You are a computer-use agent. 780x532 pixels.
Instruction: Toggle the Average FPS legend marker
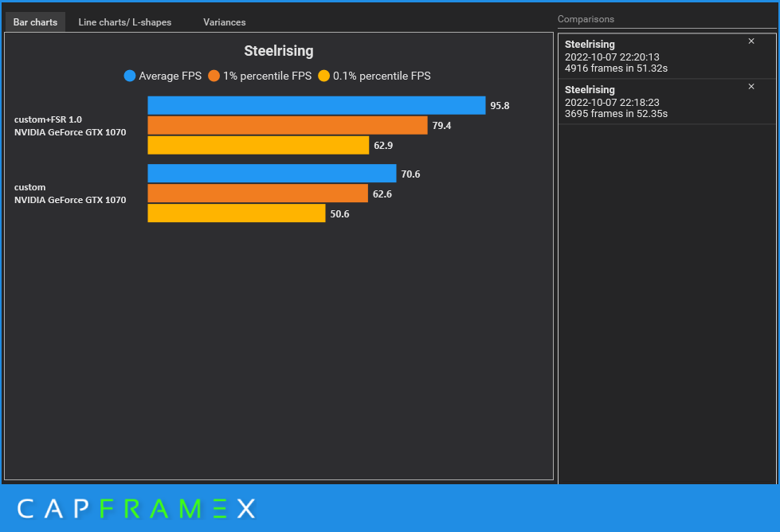point(129,76)
